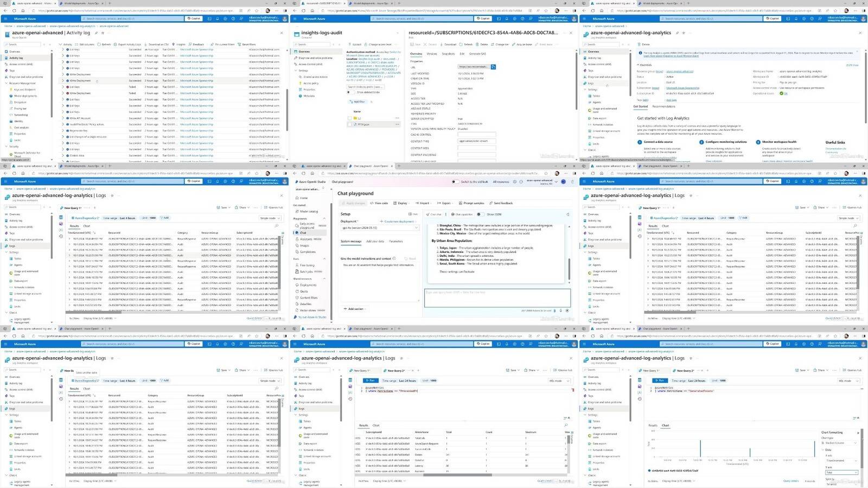Click the microphone icon below the chat input

(x=561, y=310)
